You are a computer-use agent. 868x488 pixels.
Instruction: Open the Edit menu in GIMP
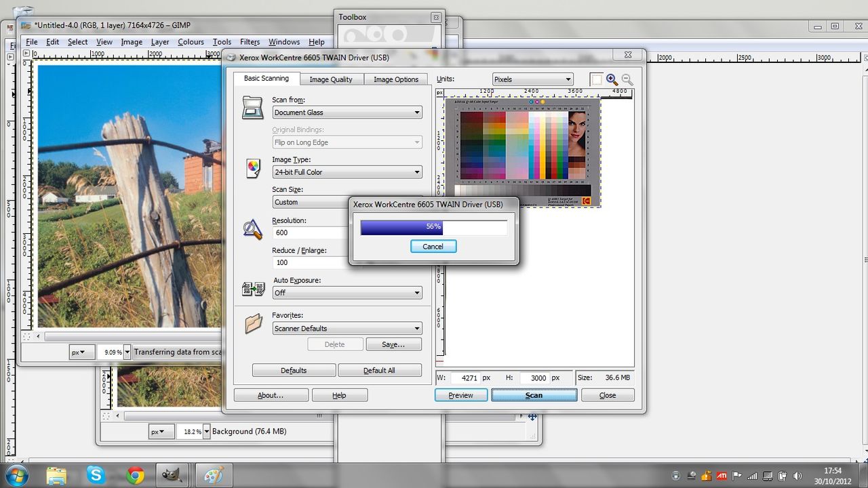52,41
